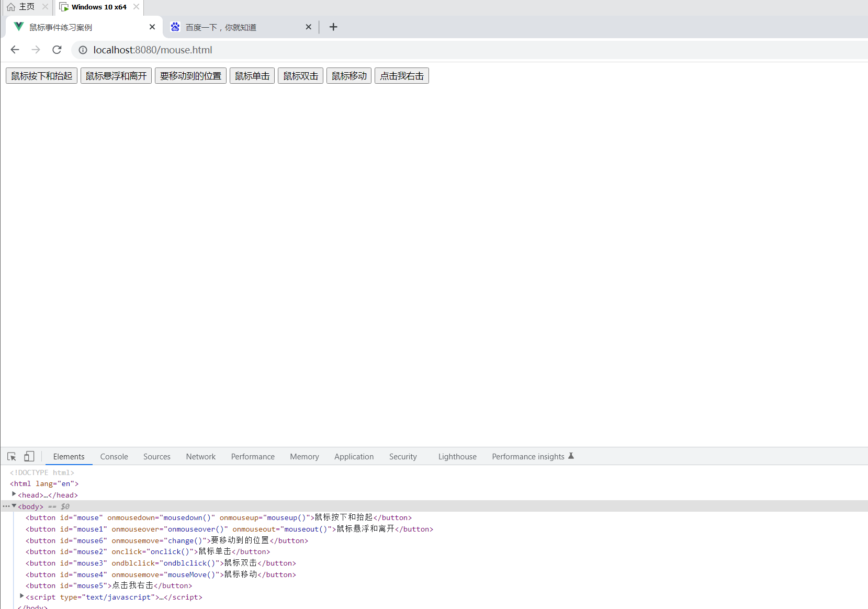Toggle the device toolbar icon
The width and height of the screenshot is (868, 609).
(x=29, y=457)
